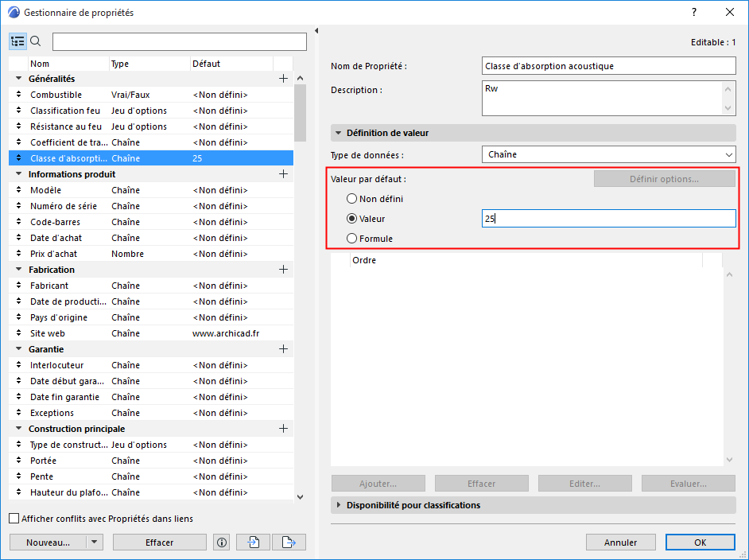
Task: Click the Effacer button under property list
Action: click(x=160, y=542)
